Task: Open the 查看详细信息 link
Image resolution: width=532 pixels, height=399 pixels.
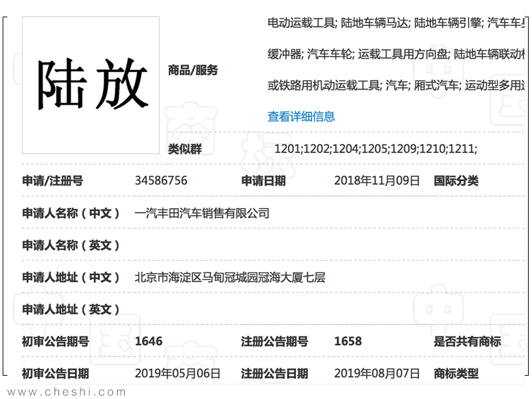Action: click(301, 117)
